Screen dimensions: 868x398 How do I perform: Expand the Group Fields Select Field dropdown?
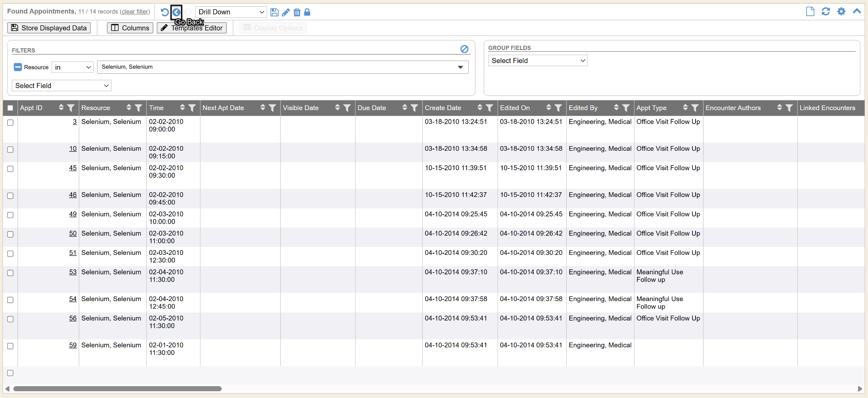tap(538, 61)
